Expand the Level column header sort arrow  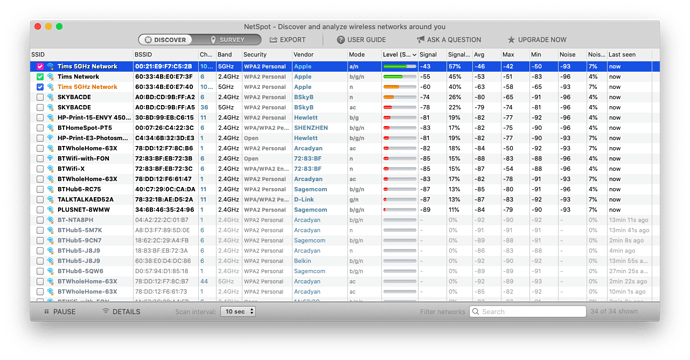click(414, 55)
